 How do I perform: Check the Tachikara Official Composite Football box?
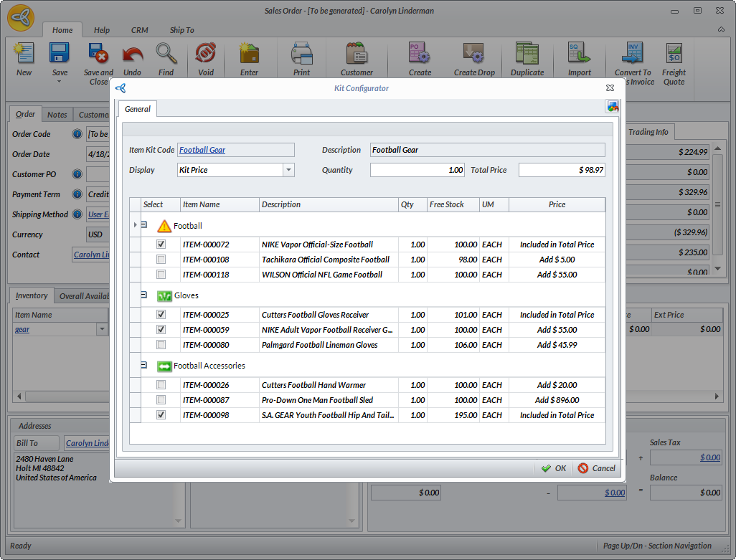161,260
